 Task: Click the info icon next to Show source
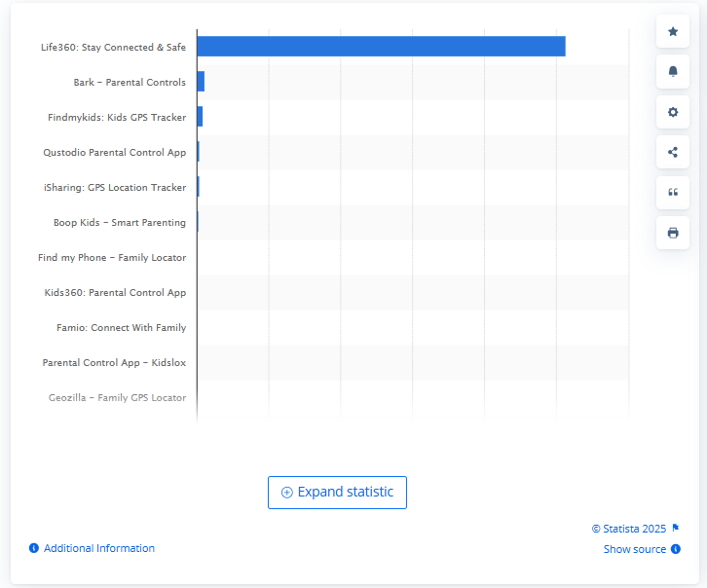tap(676, 549)
